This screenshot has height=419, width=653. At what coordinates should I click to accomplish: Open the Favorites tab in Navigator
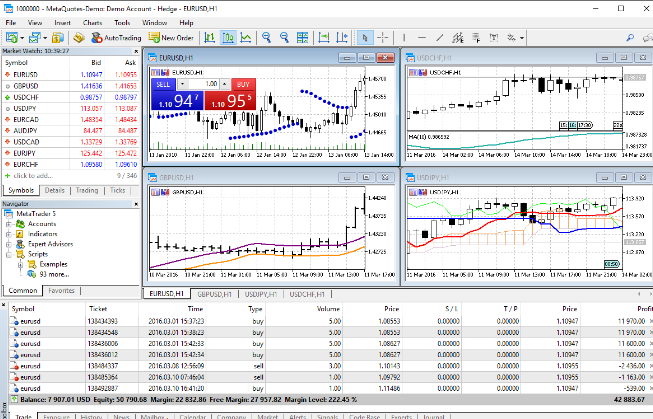point(62,290)
